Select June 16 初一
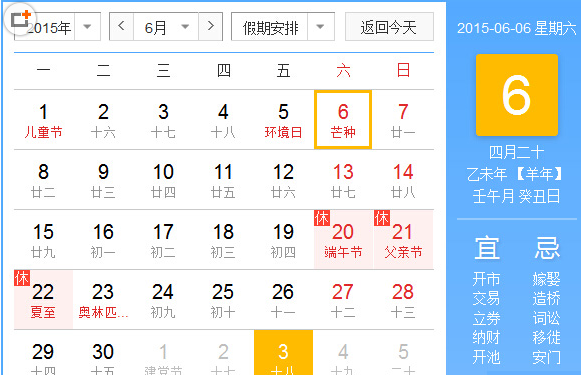This screenshot has height=375, width=582. (103, 240)
